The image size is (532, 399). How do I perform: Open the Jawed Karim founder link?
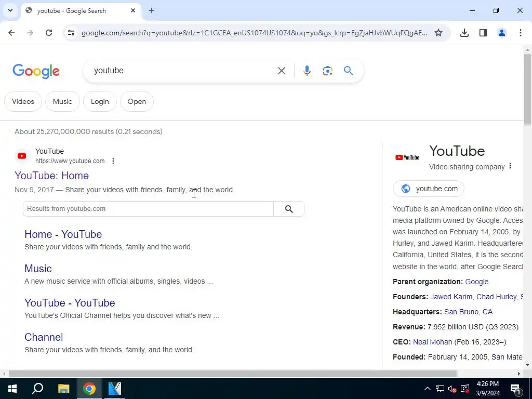[x=451, y=297]
